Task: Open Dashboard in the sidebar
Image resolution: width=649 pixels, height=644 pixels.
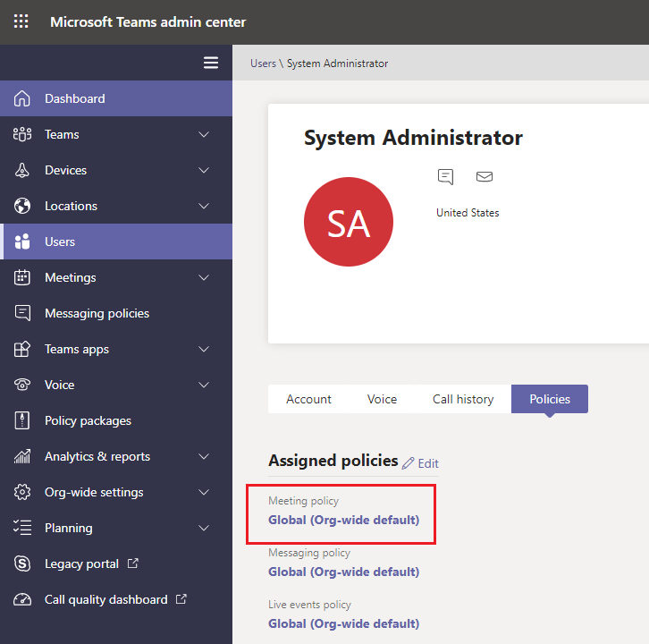Action: pos(116,98)
